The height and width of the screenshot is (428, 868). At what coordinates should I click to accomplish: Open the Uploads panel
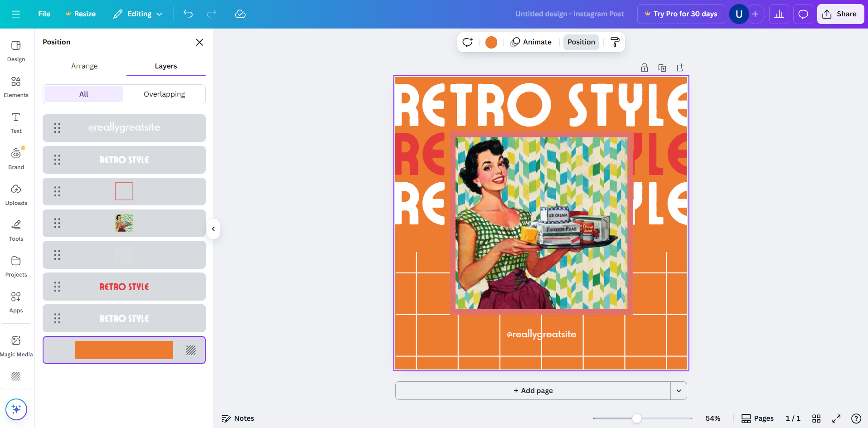pyautogui.click(x=16, y=195)
